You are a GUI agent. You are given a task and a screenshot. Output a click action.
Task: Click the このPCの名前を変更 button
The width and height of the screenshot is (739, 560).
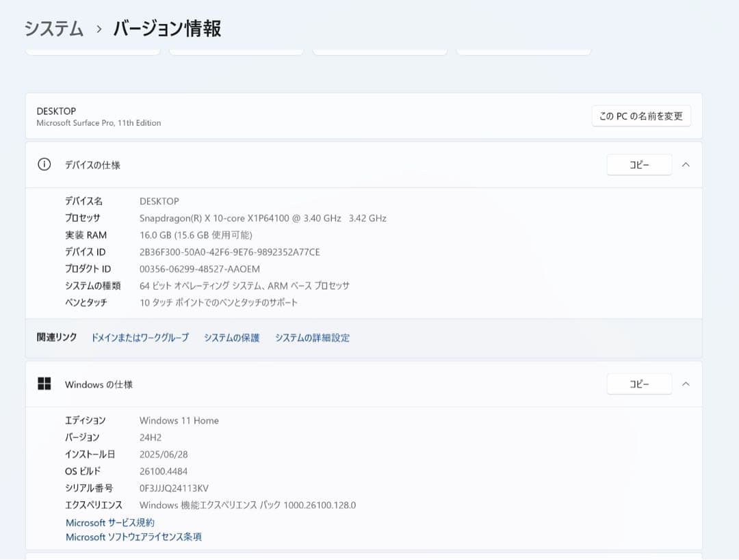(x=640, y=116)
